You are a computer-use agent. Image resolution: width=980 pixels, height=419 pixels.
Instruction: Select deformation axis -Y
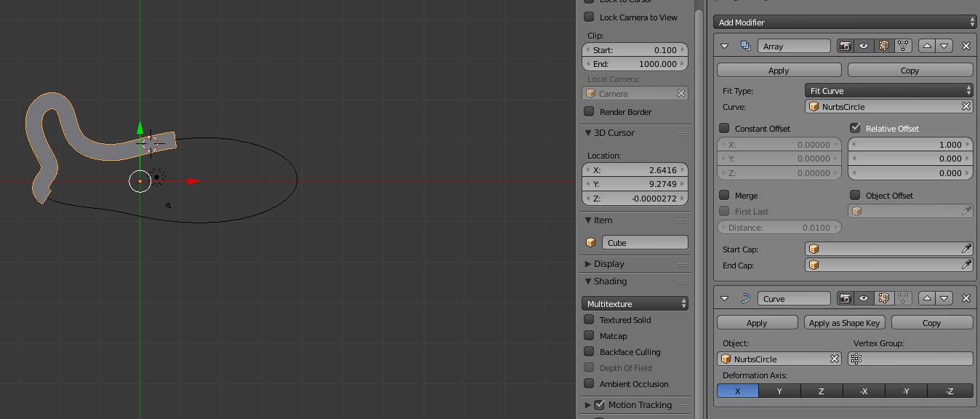click(x=907, y=391)
